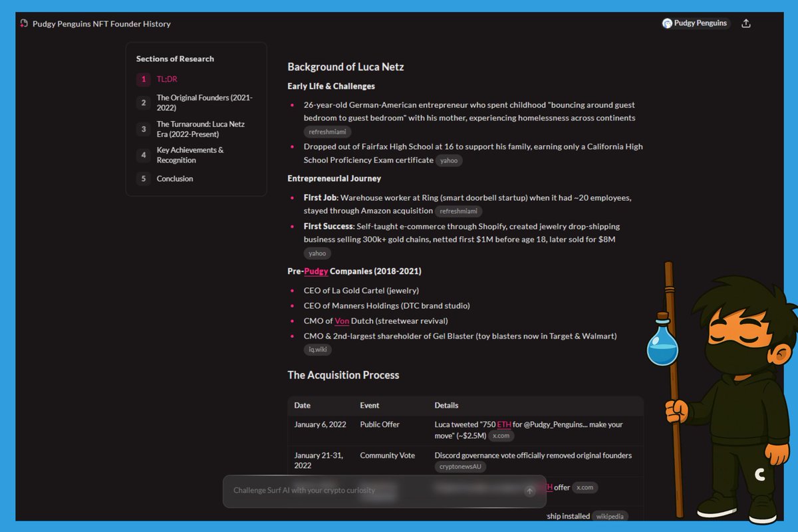Focus the 'Challenge Surf AI' input field
Screen dimensions: 798x532
384,491
